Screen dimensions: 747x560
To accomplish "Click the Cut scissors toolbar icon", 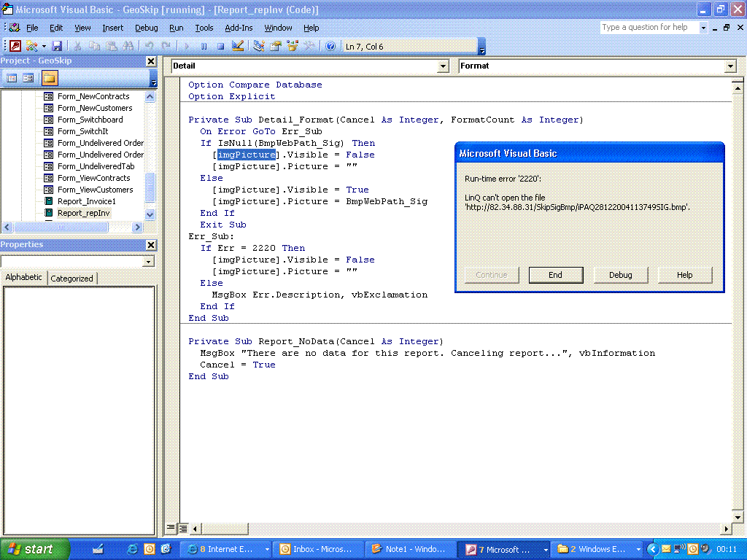I will pyautogui.click(x=77, y=46).
